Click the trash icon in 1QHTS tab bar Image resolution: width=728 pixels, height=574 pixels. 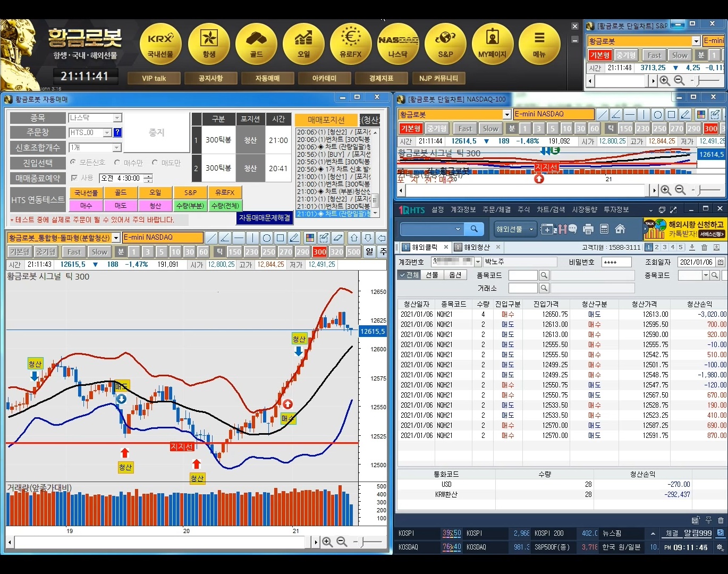(704, 247)
